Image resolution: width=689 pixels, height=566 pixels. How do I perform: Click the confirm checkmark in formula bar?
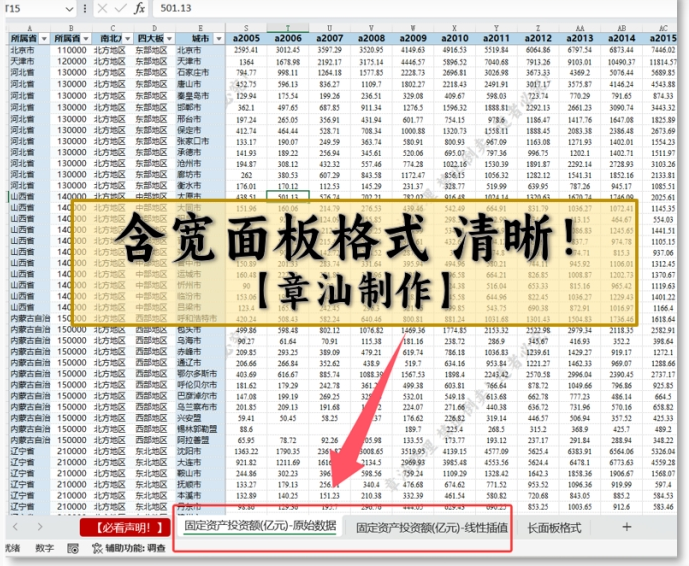[x=120, y=8]
